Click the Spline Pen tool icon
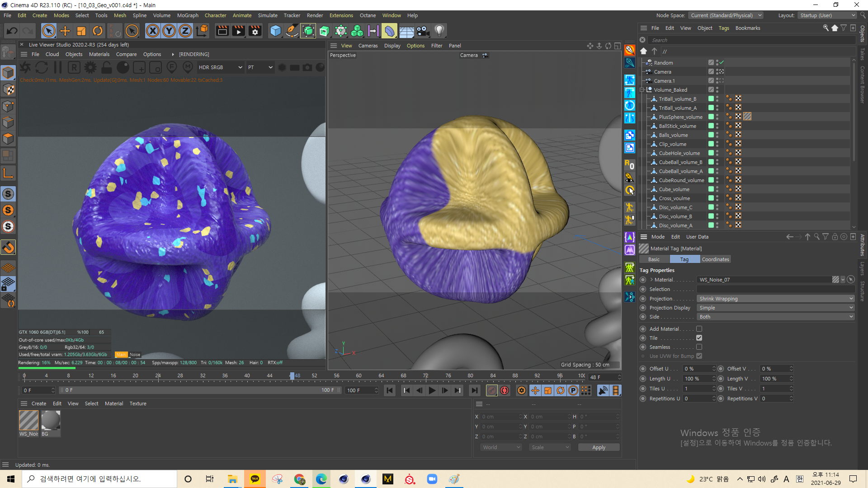 (x=292, y=31)
